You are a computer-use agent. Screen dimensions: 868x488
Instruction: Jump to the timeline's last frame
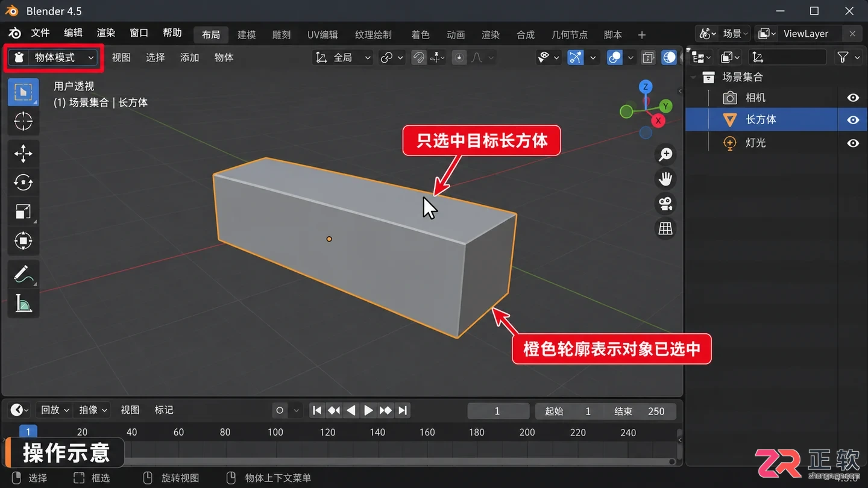coord(403,411)
